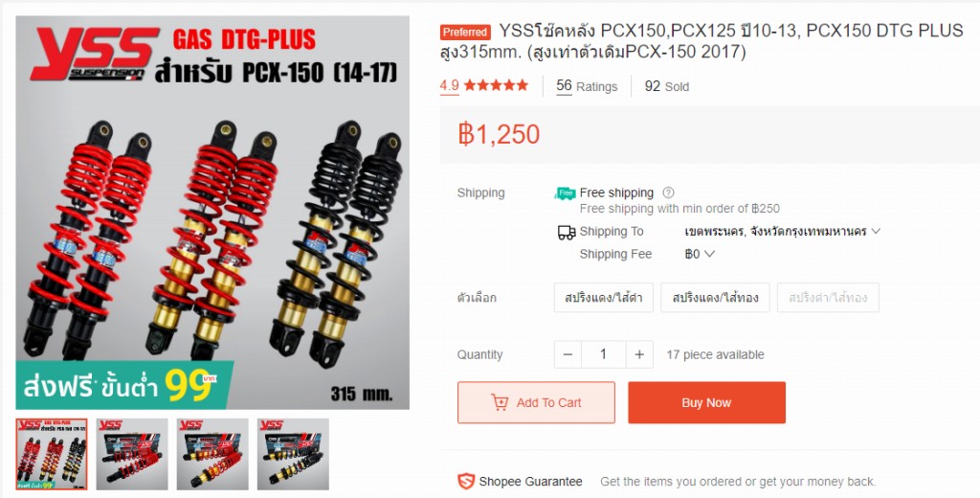Open the 56 Ratings reviews link
This screenshot has height=498, width=980.
[x=587, y=86]
